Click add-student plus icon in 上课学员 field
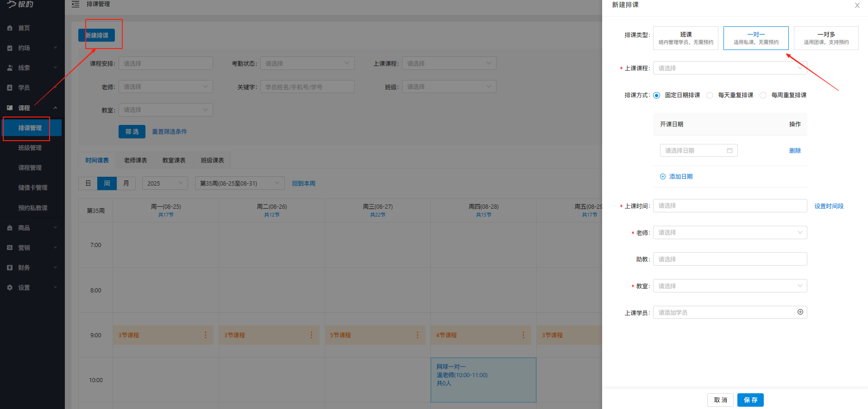Screen dimensions: 868x409 [x=800, y=312]
